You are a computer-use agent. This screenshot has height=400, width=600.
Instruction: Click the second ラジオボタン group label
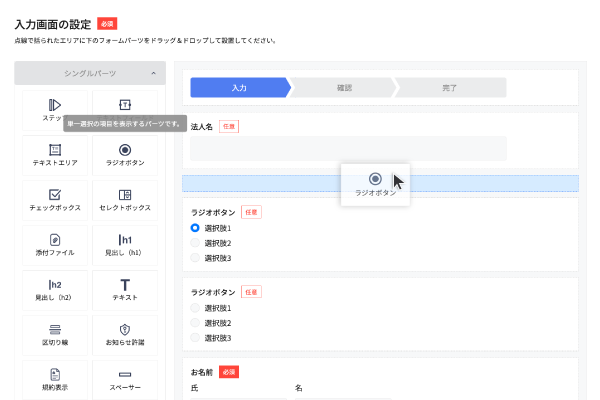pos(213,292)
